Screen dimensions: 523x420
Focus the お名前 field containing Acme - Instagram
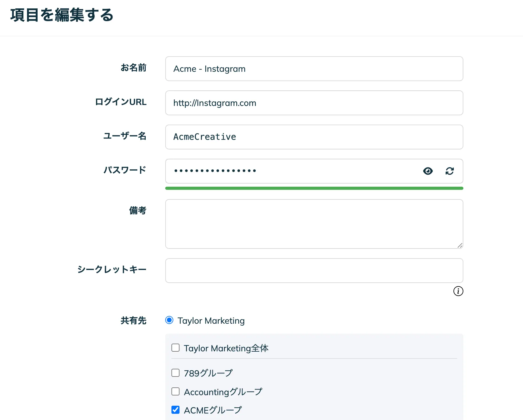tap(314, 69)
